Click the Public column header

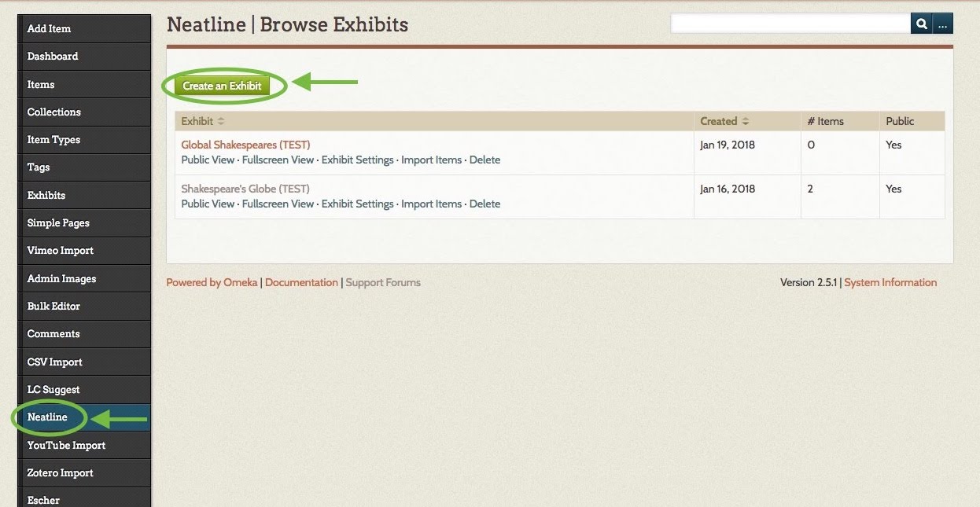click(912, 121)
